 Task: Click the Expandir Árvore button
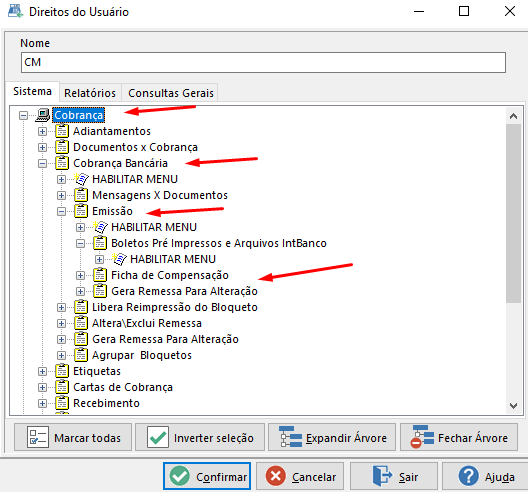[x=332, y=437]
